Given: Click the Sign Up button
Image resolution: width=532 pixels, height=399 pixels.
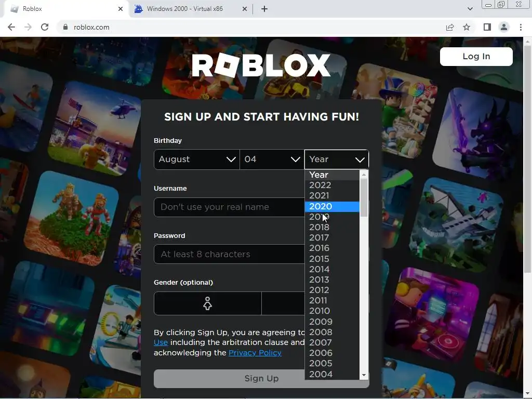Looking at the screenshot, I should 261,378.
